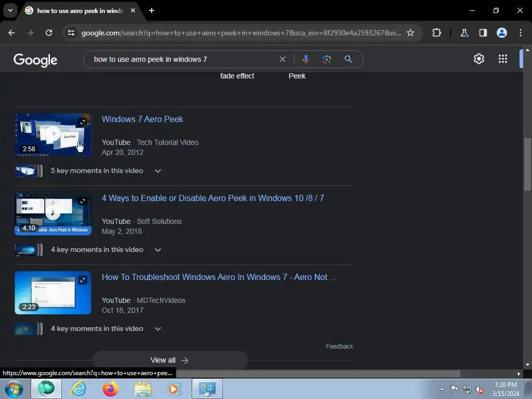The height and width of the screenshot is (399, 532).
Task: Click View all videos button
Action: 170,361
